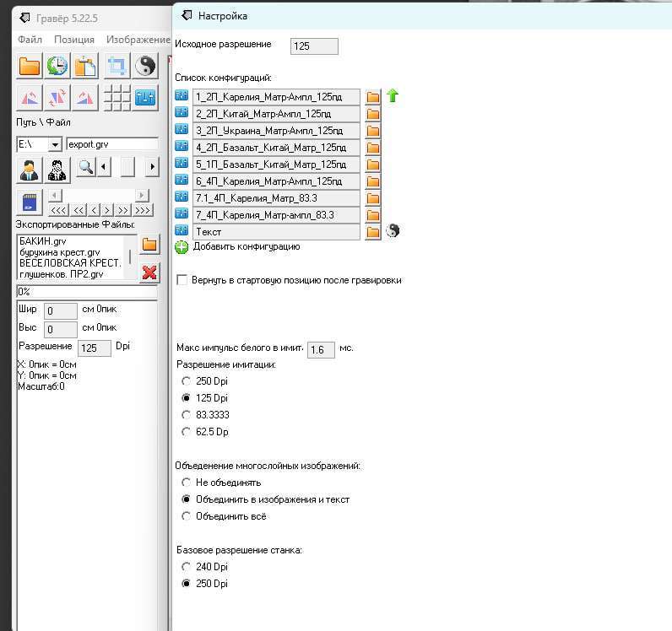Choose the Объединить всё option

[x=187, y=516]
